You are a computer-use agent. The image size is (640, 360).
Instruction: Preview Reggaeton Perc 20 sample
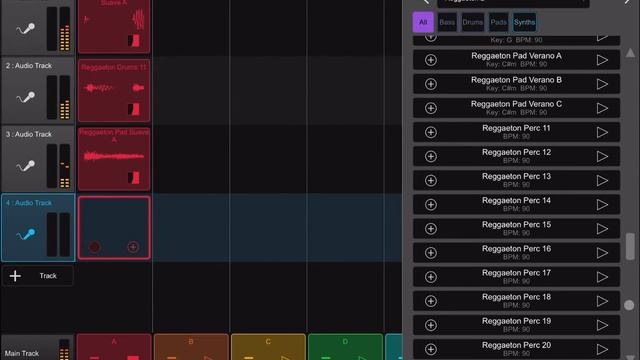coord(602,349)
